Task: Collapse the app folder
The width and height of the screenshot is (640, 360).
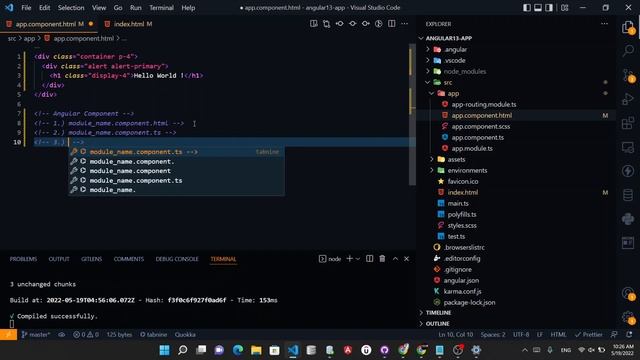Action: click(x=432, y=93)
